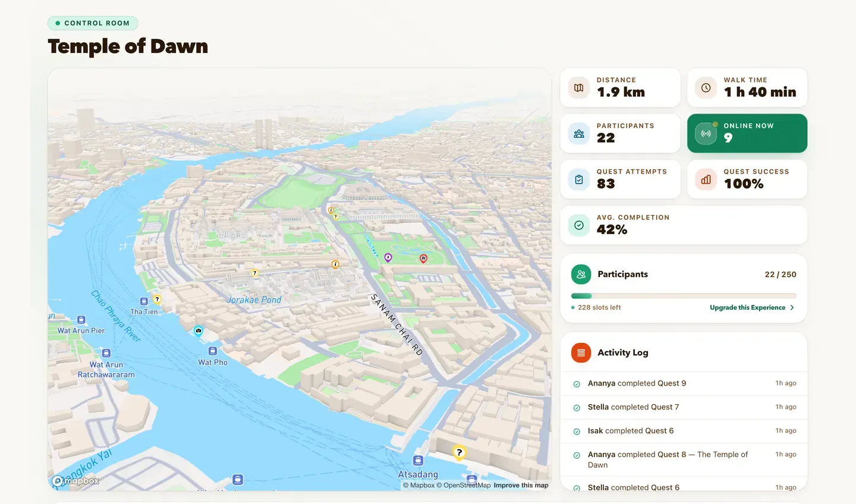This screenshot has height=504, width=856.
Task: Click the camera marker near Wat Pho pier
Action: pos(199,330)
